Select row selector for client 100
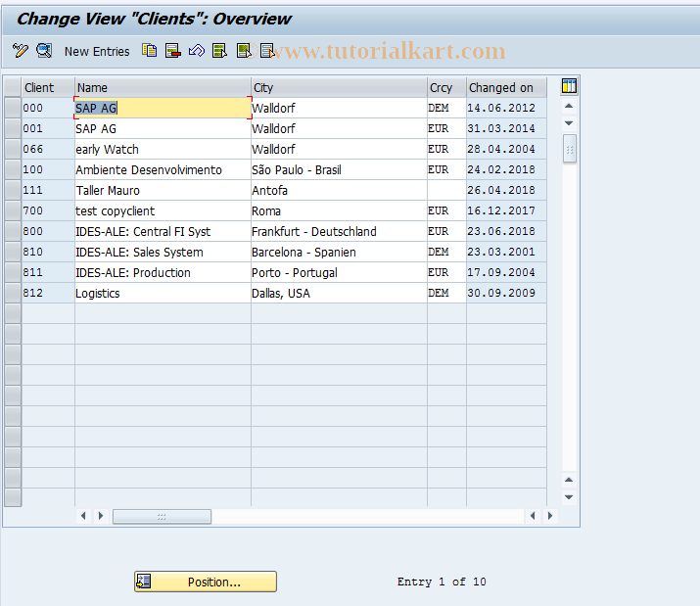This screenshot has height=606, width=700. coord(13,169)
